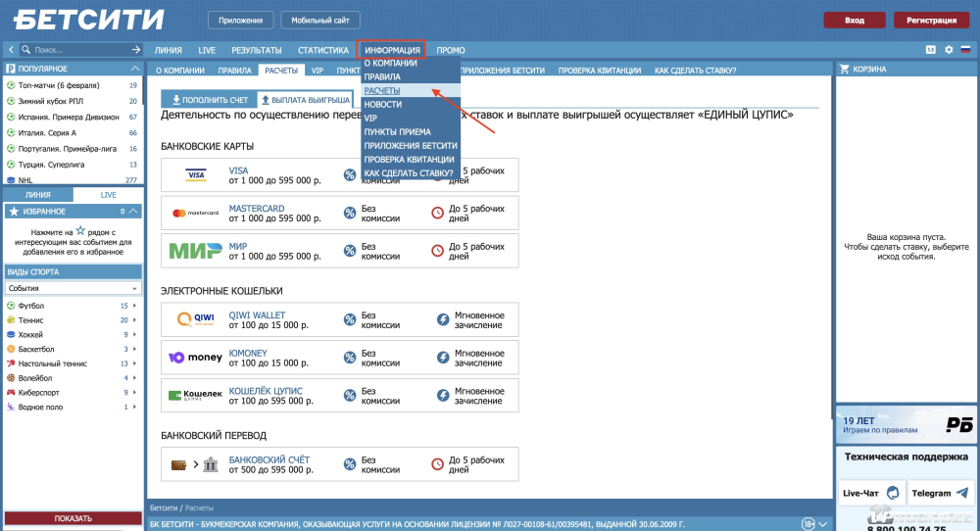The height and width of the screenshot is (531, 980).
Task: Open the СТАТИСТИКА menu
Action: click(323, 50)
